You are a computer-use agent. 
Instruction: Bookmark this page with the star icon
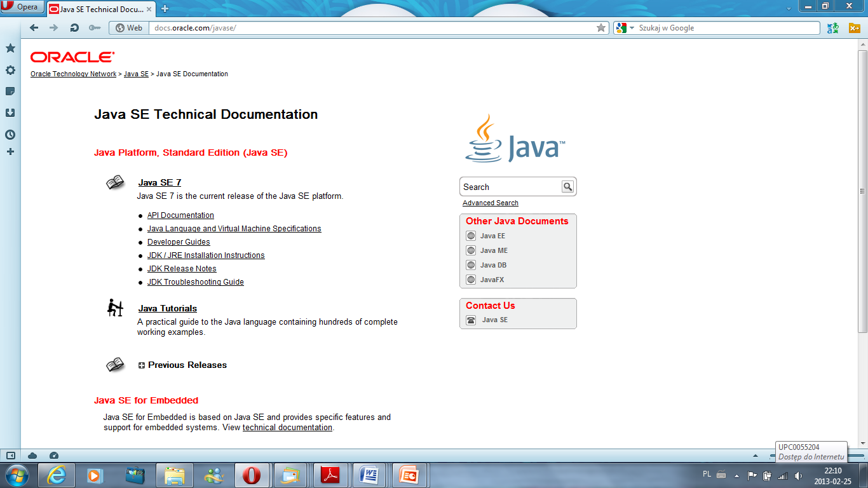[601, 28]
